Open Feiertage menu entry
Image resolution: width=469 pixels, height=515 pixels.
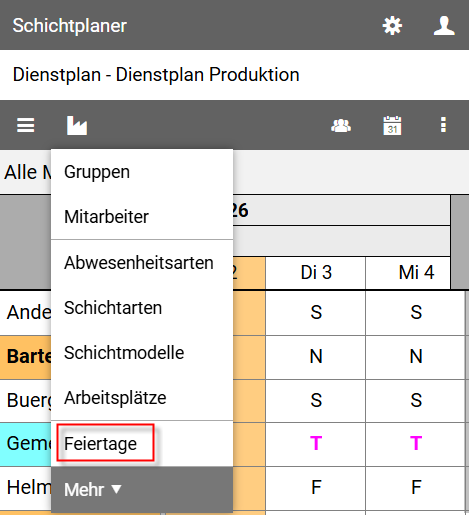[142, 444]
